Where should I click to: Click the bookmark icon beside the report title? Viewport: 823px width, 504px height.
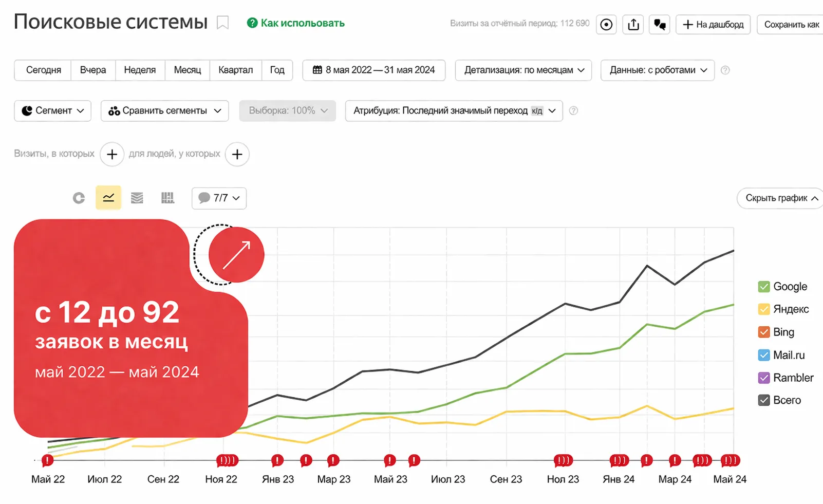(x=222, y=23)
